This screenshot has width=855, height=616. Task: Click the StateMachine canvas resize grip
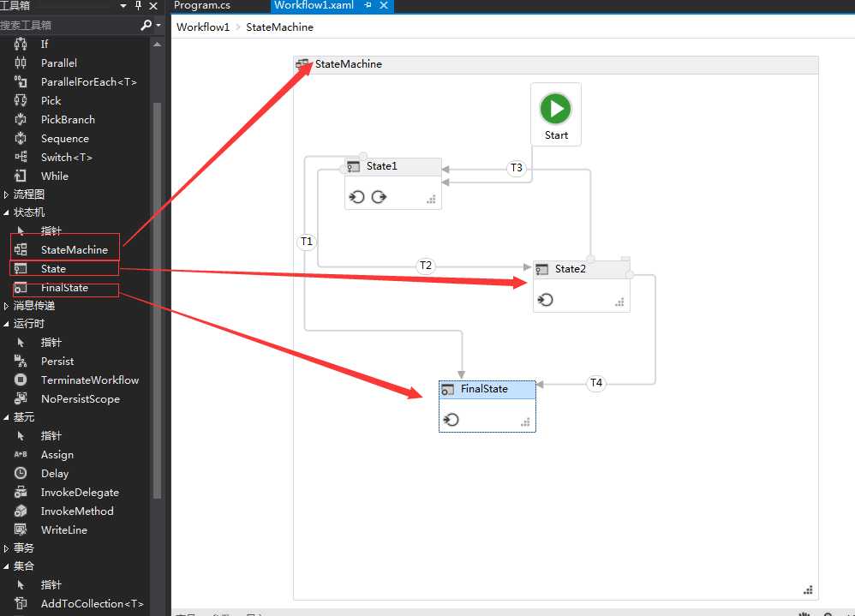(808, 589)
